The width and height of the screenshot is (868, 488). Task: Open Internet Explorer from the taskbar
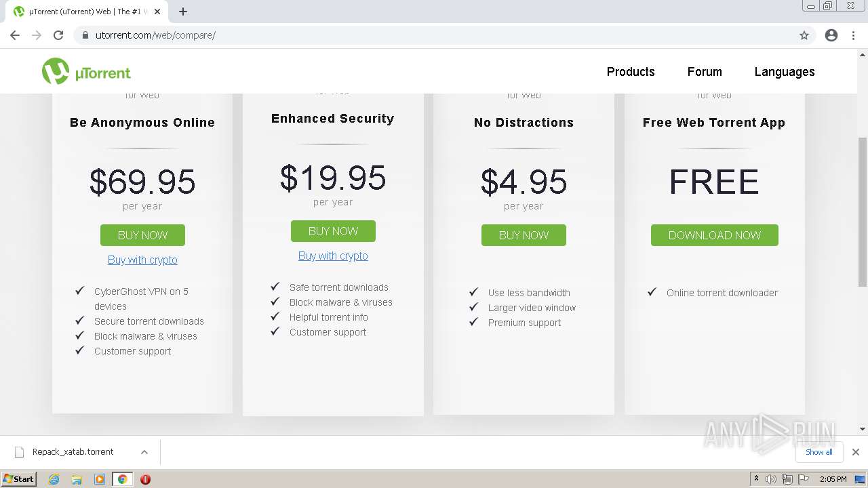click(x=54, y=479)
